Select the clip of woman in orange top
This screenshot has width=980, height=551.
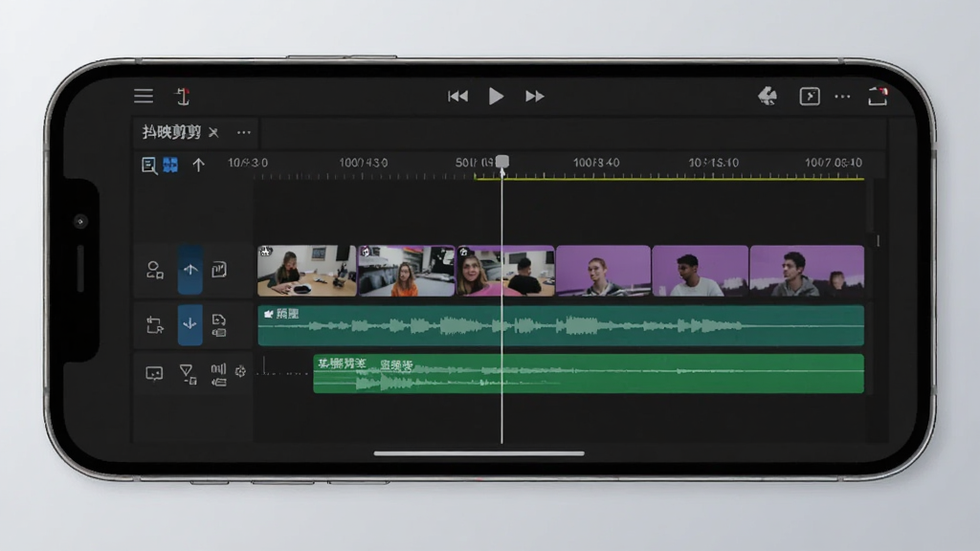[406, 271]
